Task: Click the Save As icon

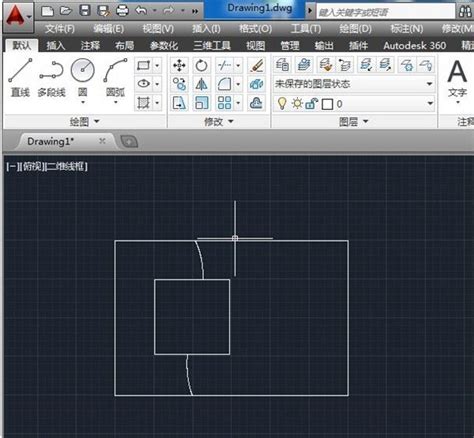Action: 103,11
